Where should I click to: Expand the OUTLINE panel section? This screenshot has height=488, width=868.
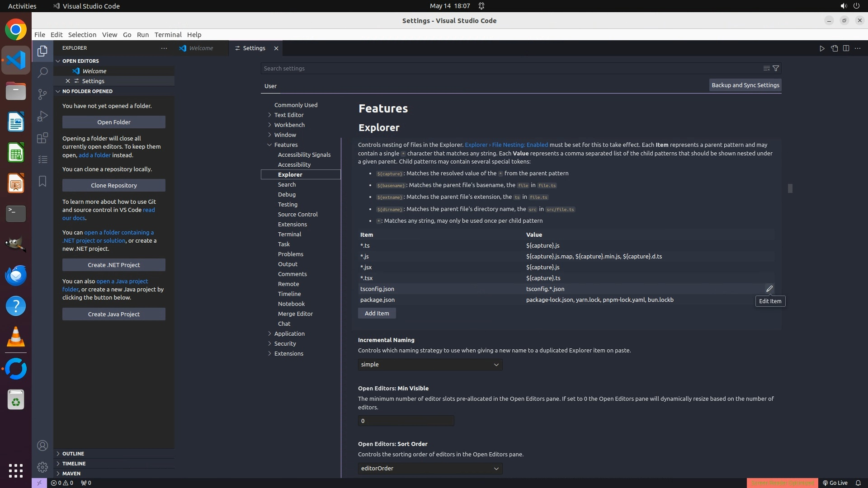point(73,454)
